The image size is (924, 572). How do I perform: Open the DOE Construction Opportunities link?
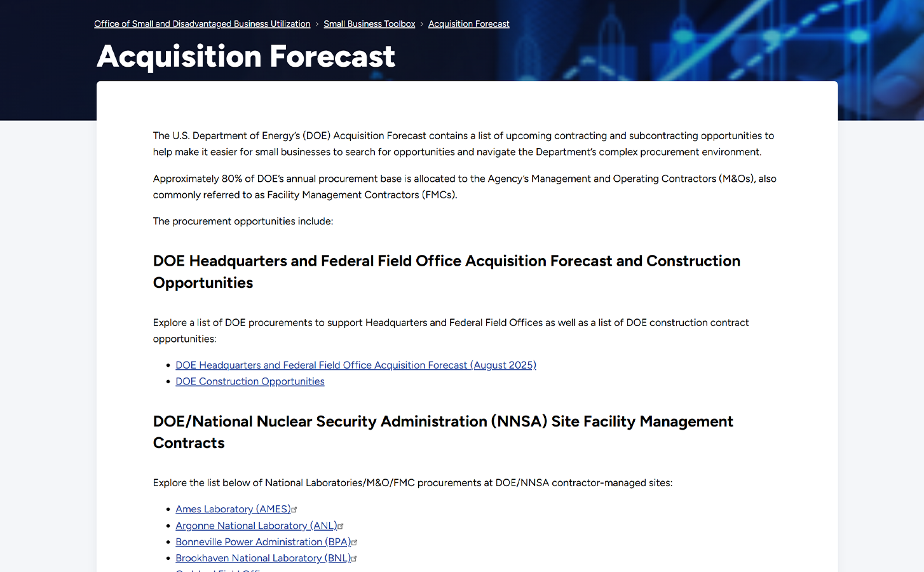[250, 381]
